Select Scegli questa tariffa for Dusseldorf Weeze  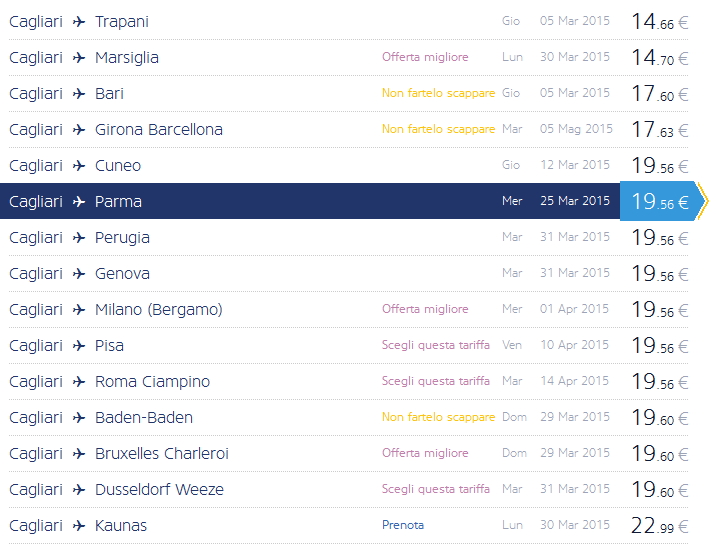[x=436, y=490]
